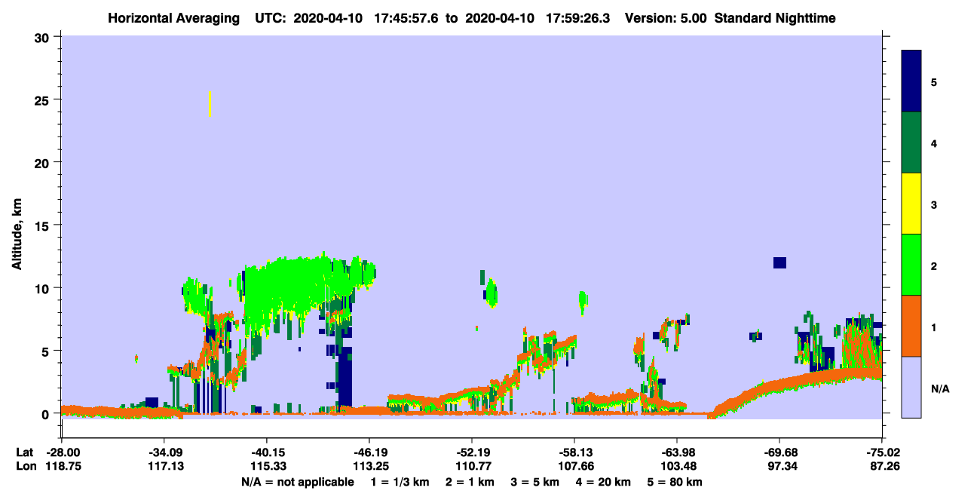Click longitude value 115.33

[266, 467]
